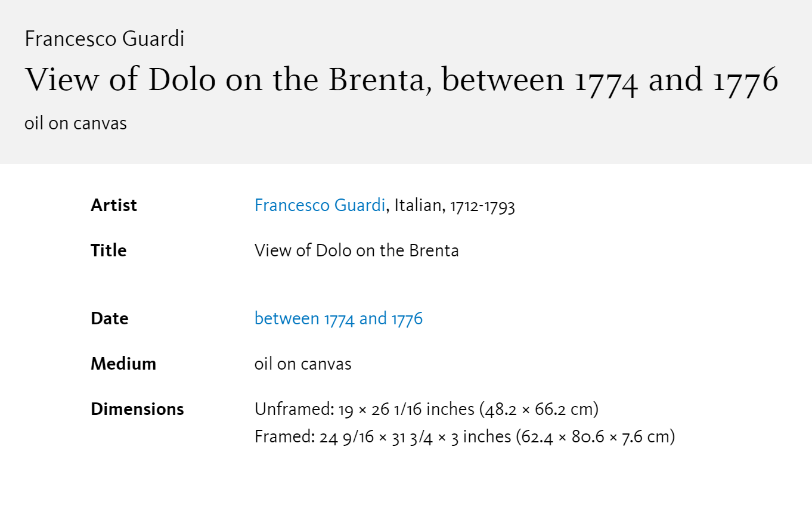Click the Artist field label

click(x=114, y=205)
